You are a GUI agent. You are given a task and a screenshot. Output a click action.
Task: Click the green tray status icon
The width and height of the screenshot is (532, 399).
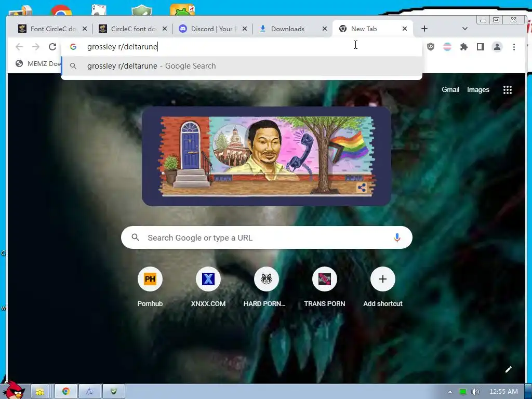[x=463, y=392]
